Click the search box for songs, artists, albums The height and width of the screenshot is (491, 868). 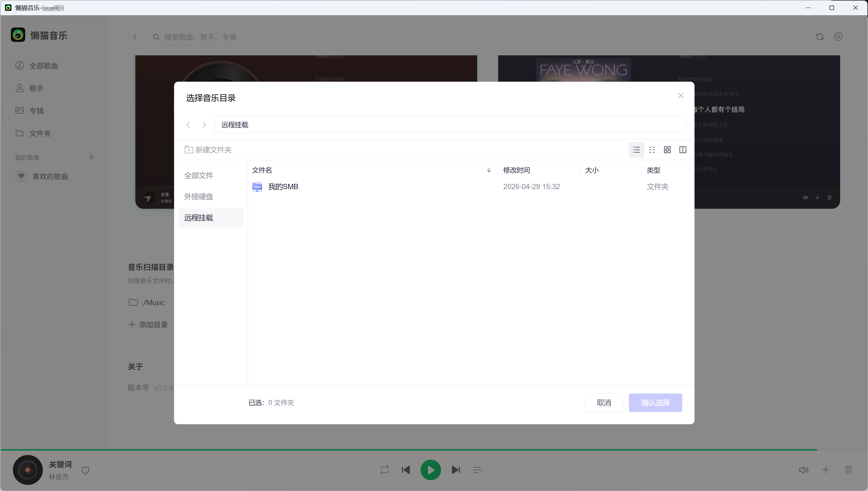218,37
